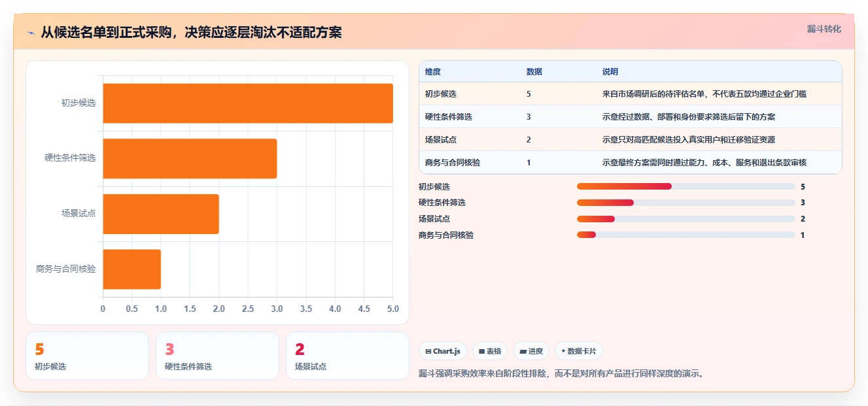868x406 pixels.
Task: Select the Chart.js chip
Action: [443, 351]
